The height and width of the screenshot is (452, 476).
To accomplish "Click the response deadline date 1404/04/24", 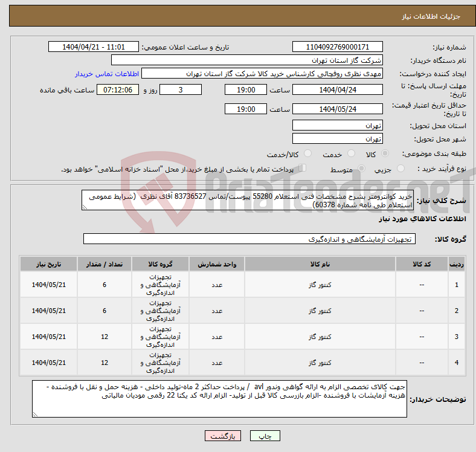I will pyautogui.click(x=337, y=89).
